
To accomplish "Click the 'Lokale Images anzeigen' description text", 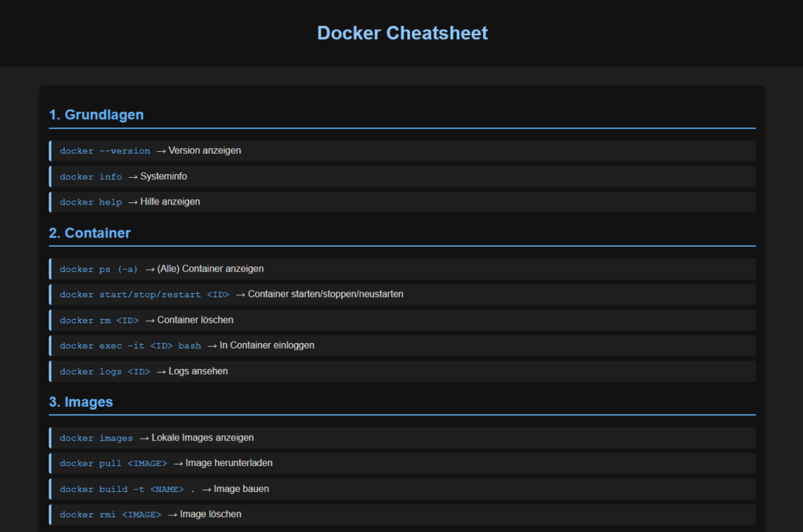I will coord(202,438).
